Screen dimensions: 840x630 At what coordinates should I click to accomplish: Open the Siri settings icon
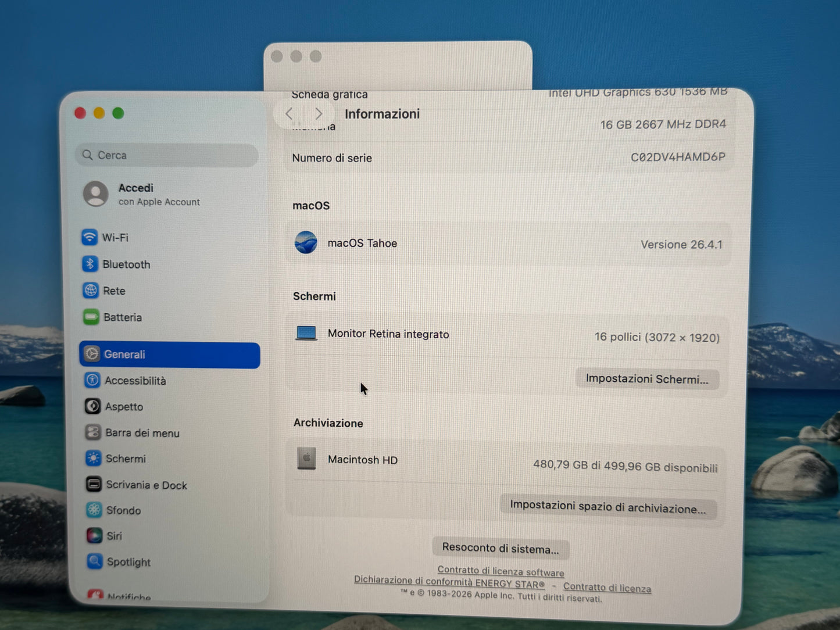point(95,535)
